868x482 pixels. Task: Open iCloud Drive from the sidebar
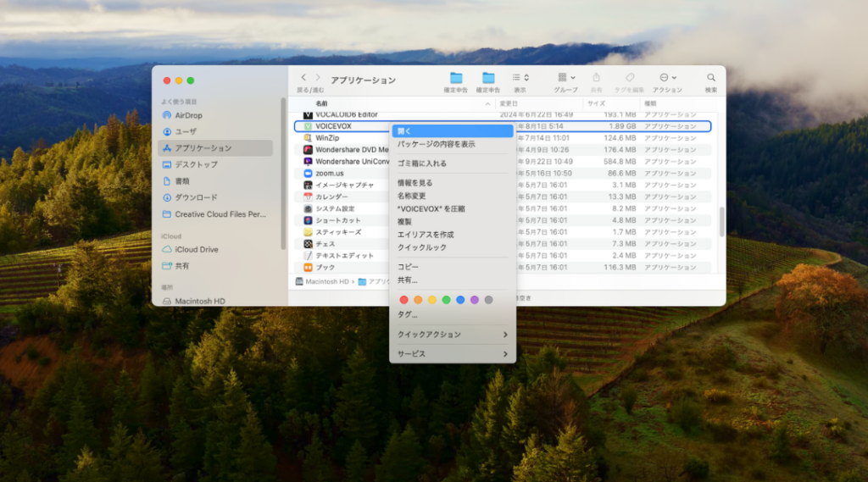pyautogui.click(x=196, y=250)
